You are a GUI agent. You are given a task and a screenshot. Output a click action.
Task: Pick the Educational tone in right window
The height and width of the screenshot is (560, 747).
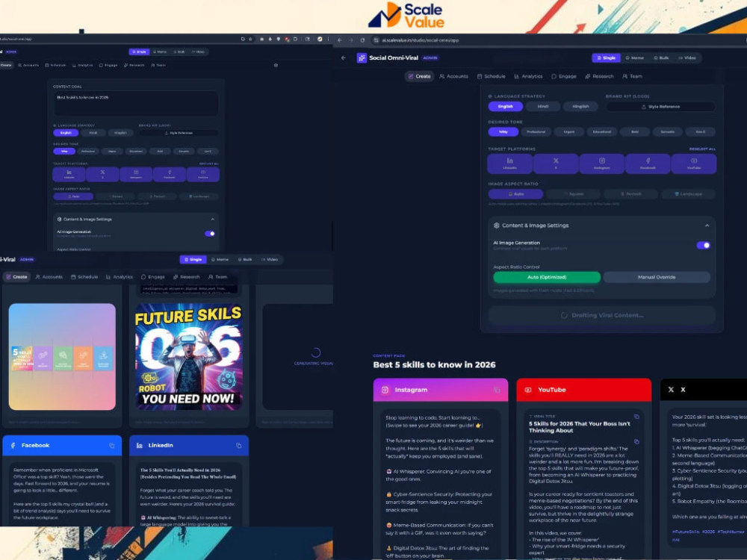click(x=601, y=132)
